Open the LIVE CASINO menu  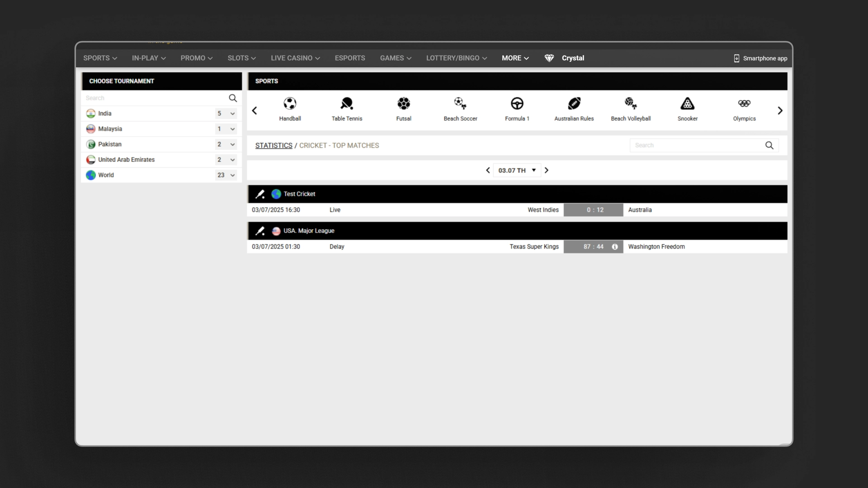(x=296, y=58)
